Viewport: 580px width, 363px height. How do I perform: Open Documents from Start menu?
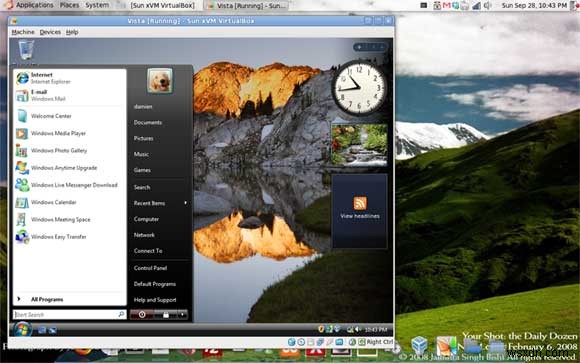click(x=148, y=122)
